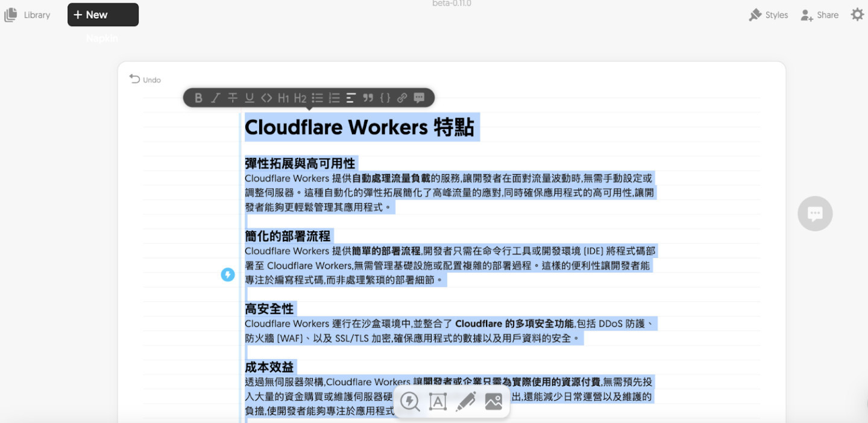Convert the selection to Heading 1
The height and width of the screenshot is (423, 868).
click(283, 98)
